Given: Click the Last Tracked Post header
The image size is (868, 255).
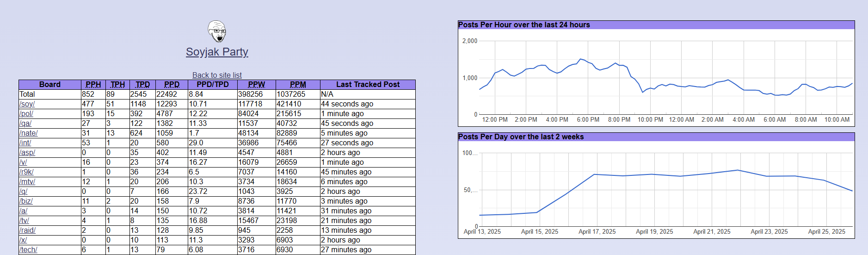Looking at the screenshot, I should click(x=368, y=85).
